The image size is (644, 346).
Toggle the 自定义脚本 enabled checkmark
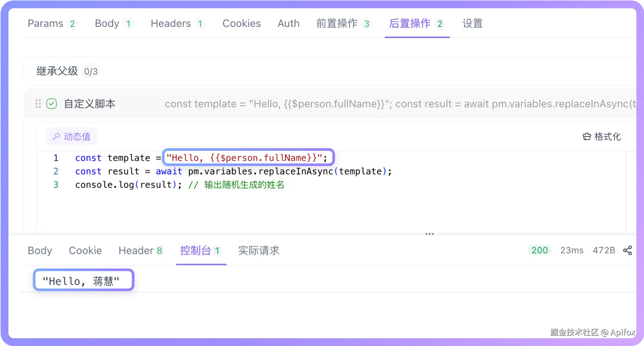[x=52, y=104]
